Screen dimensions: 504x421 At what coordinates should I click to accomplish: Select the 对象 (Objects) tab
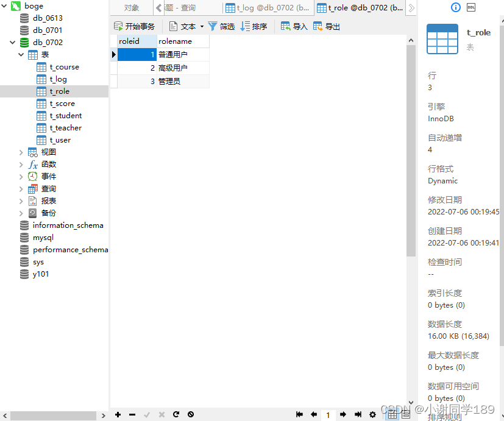click(133, 7)
